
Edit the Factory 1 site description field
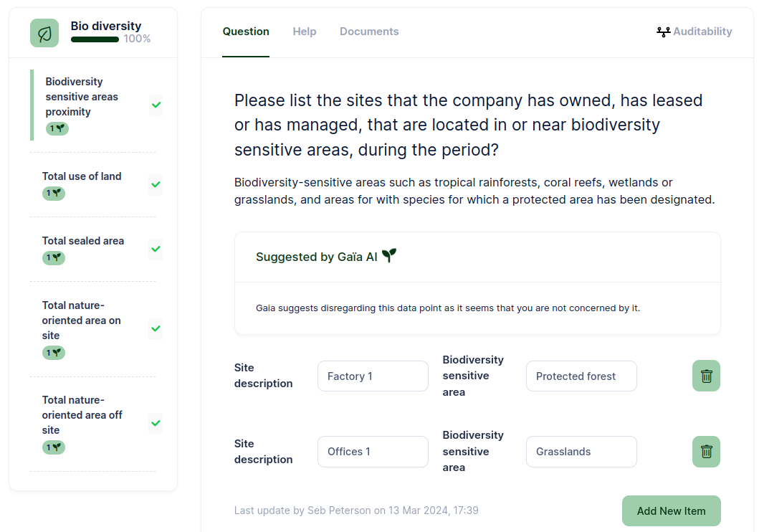[373, 376]
